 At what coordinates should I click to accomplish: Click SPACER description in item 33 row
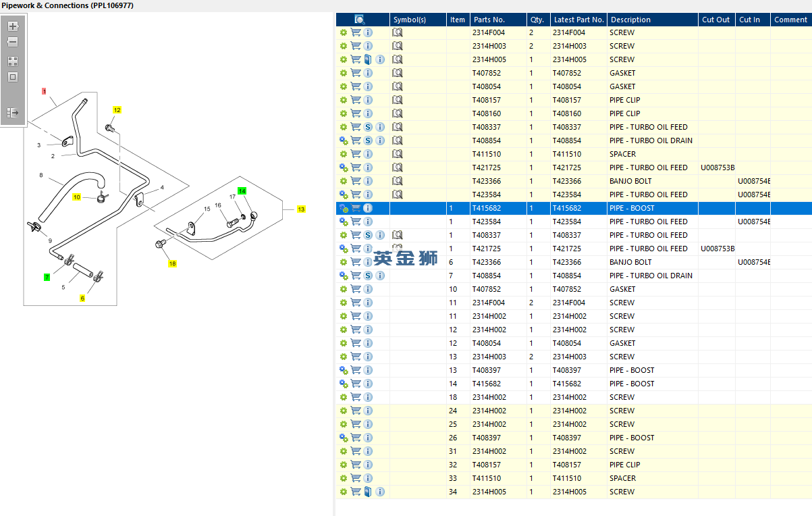click(x=622, y=478)
